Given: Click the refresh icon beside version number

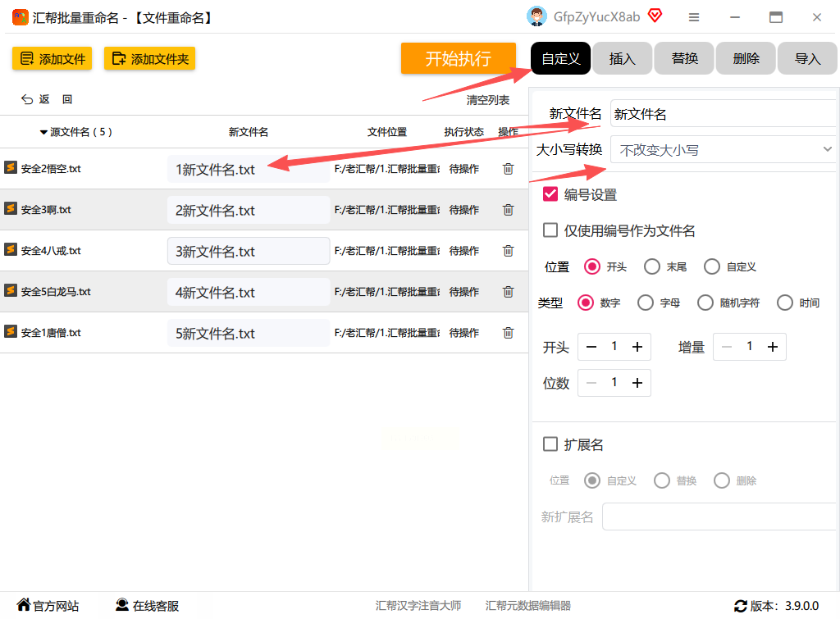Looking at the screenshot, I should coord(740,606).
